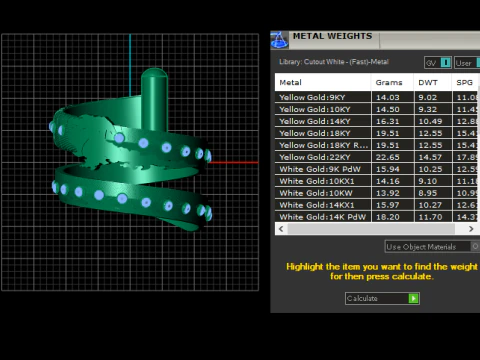The width and height of the screenshot is (480, 360).
Task: Click the red X-axis line
Action: click(234, 163)
